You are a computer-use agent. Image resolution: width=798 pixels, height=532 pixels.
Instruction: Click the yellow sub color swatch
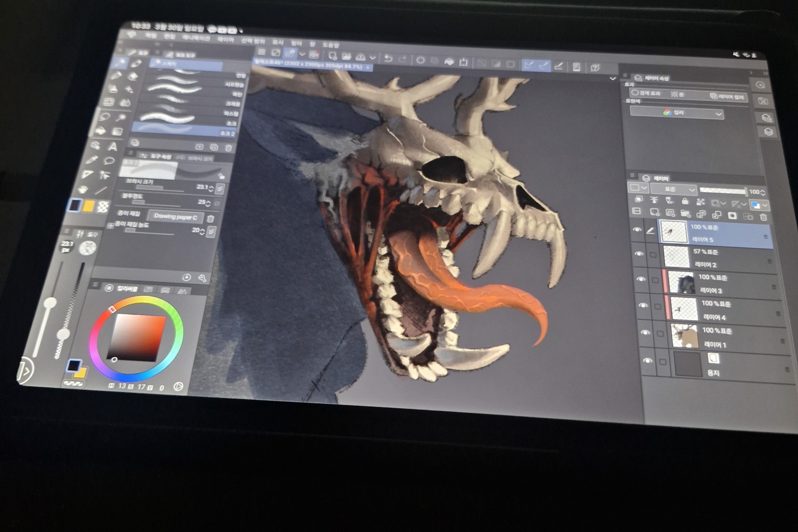click(89, 206)
